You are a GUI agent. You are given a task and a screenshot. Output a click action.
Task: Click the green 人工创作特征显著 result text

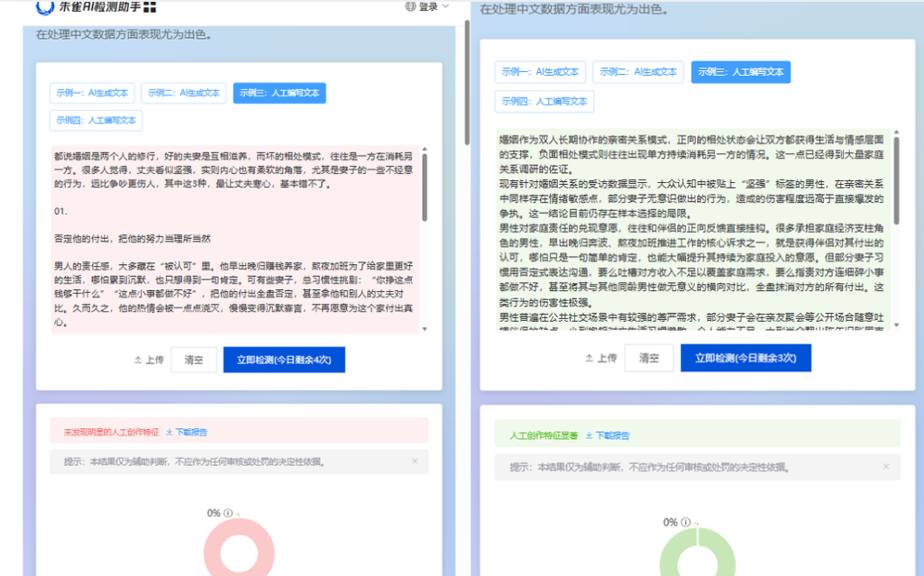coord(544,435)
